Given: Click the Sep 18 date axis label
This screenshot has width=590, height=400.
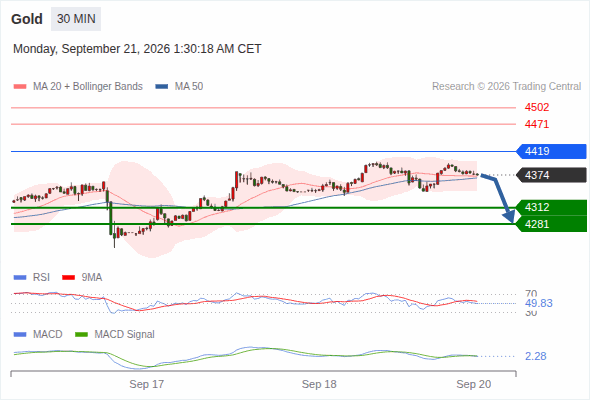Looking at the screenshot, I should 319,384.
